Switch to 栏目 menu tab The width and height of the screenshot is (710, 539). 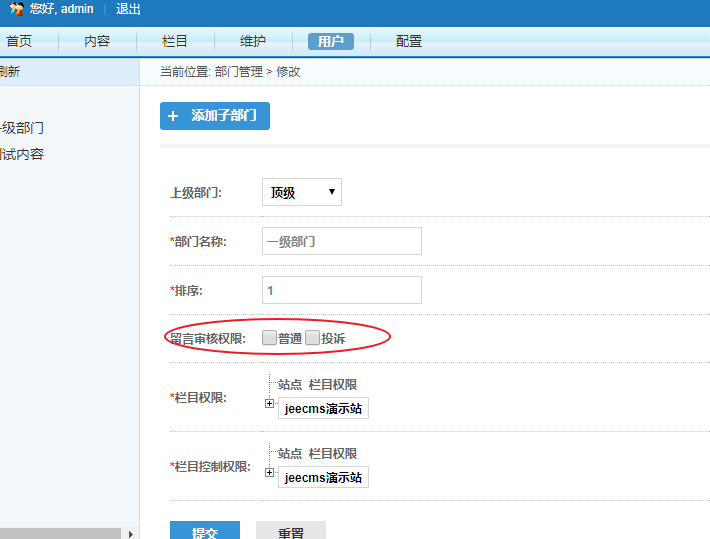175,41
